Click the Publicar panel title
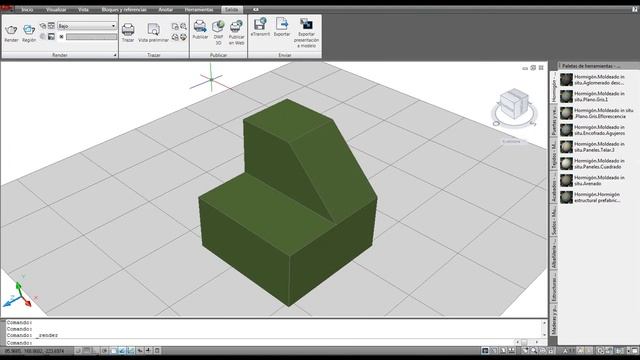Image resolution: width=640 pixels, height=360 pixels. 218,55
